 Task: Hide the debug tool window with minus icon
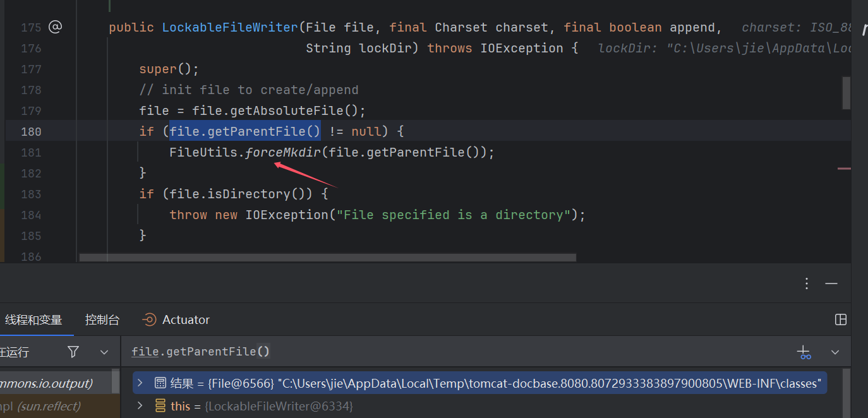click(x=831, y=284)
